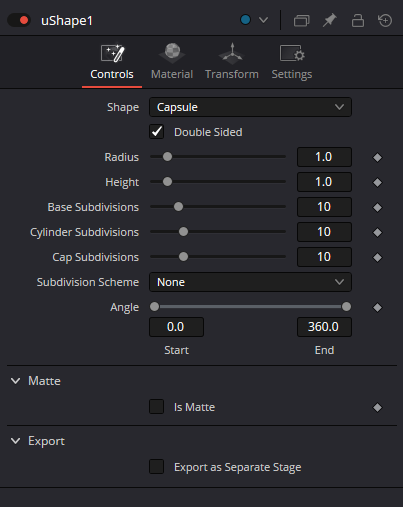Enable Export as Separate Stage checkbox
The width and height of the screenshot is (403, 507).
click(x=157, y=467)
